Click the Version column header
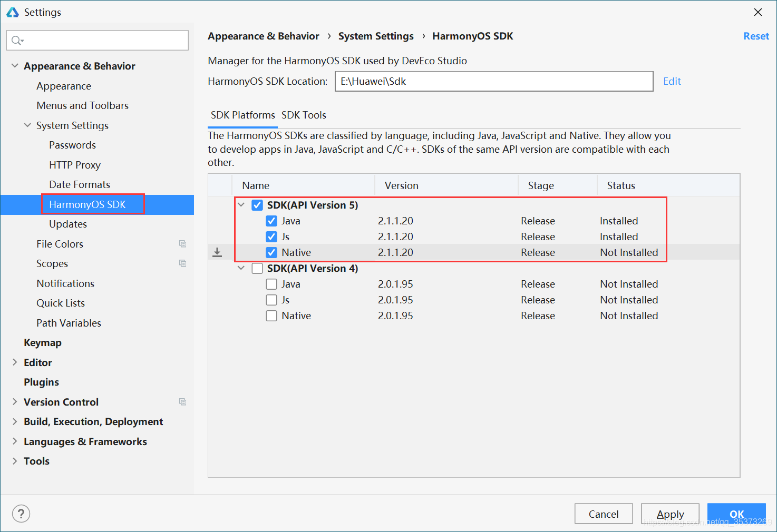 [446, 185]
